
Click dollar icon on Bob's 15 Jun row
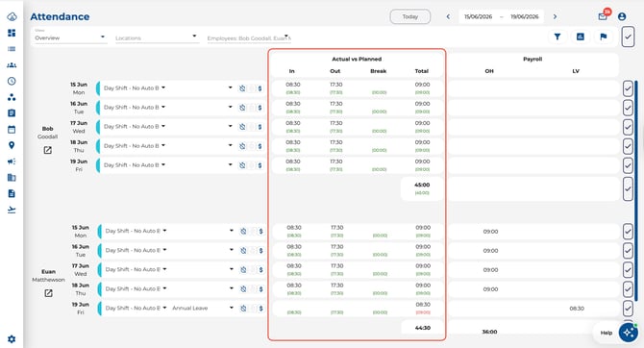(x=260, y=88)
